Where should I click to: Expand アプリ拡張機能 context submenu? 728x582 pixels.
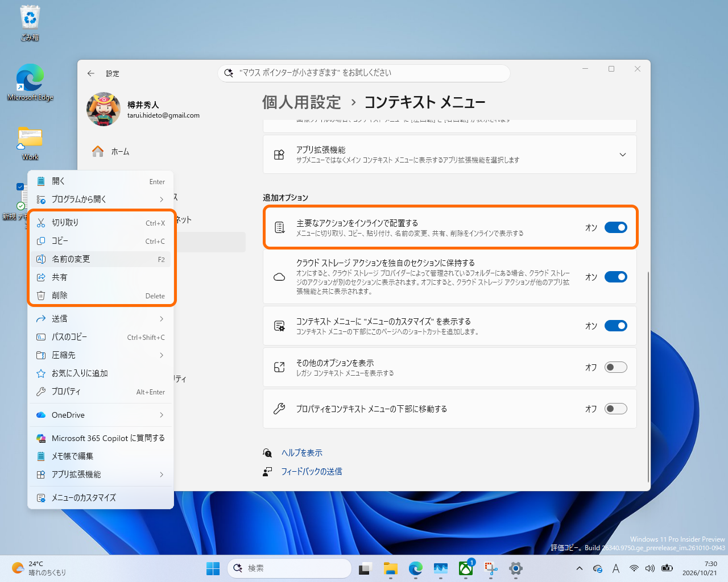pyautogui.click(x=101, y=475)
